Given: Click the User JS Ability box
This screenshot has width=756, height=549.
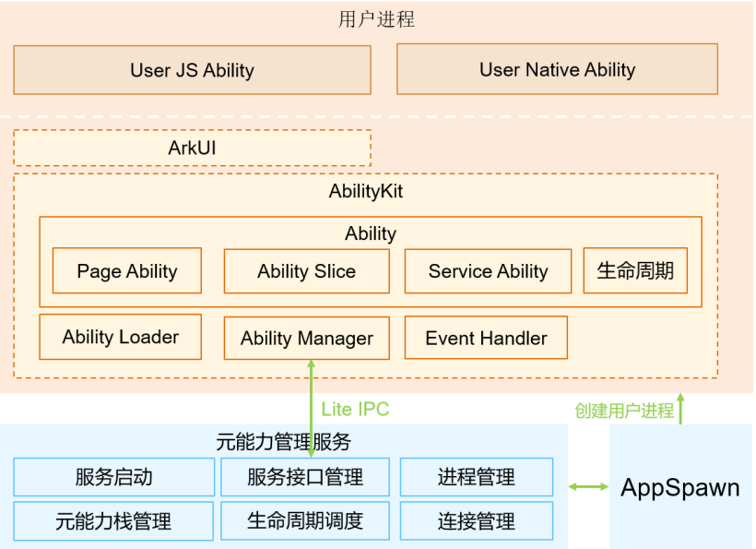Looking at the screenshot, I should (192, 70).
